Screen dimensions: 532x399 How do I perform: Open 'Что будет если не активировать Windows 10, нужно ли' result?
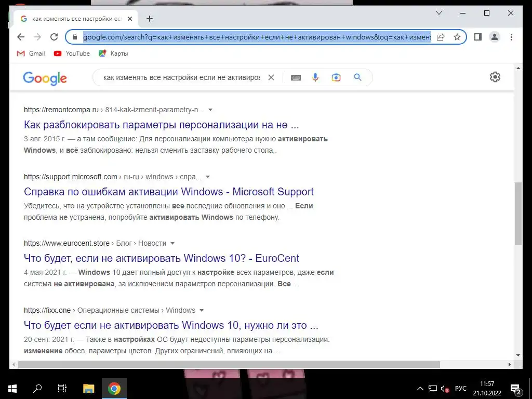(x=171, y=325)
